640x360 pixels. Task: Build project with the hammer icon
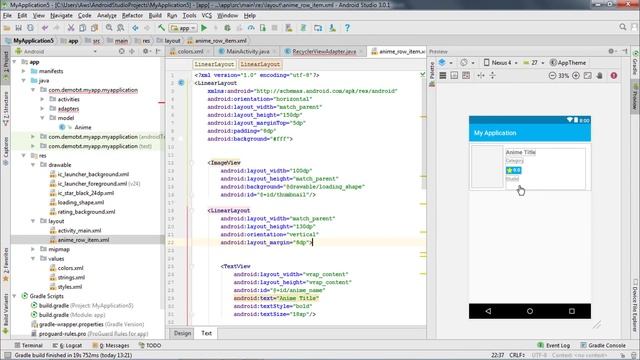162,28
